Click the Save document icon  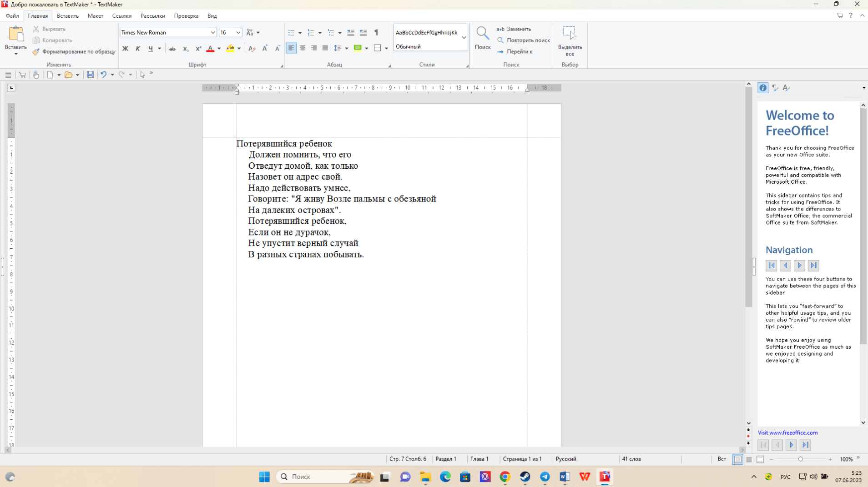click(x=90, y=75)
